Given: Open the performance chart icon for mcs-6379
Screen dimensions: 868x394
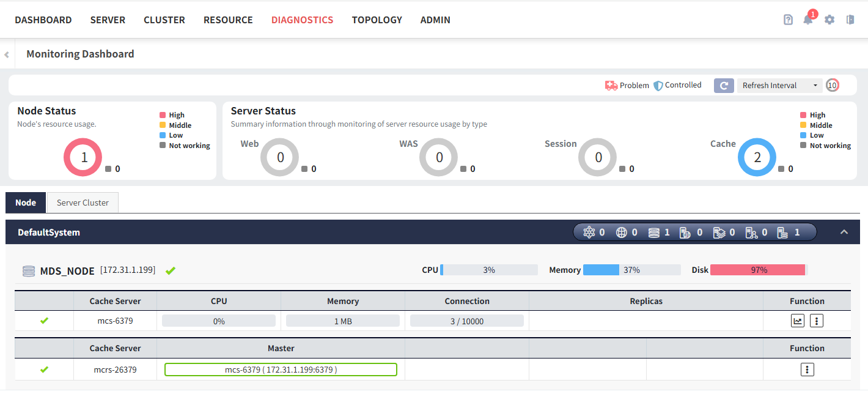Looking at the screenshot, I should pos(797,320).
